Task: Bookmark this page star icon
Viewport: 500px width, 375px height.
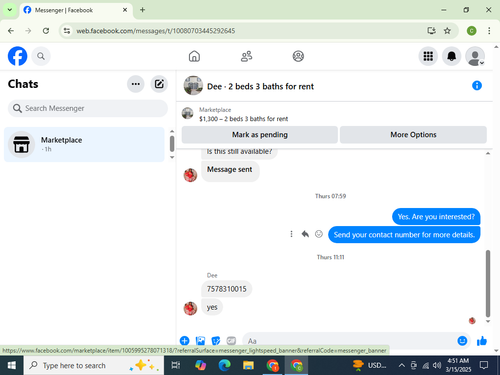Action: (447, 31)
